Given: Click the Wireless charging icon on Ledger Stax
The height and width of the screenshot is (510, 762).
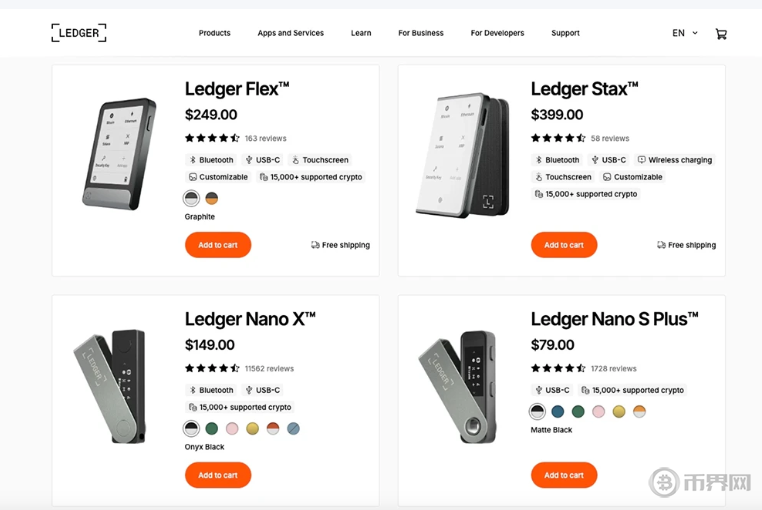Looking at the screenshot, I should pos(642,160).
